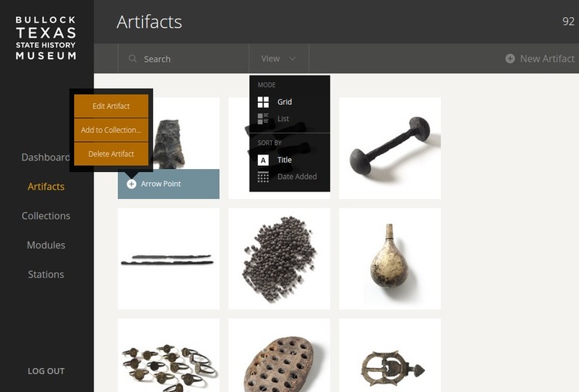Select Delete Artifact in the popup
The image size is (579, 392).
tap(111, 154)
